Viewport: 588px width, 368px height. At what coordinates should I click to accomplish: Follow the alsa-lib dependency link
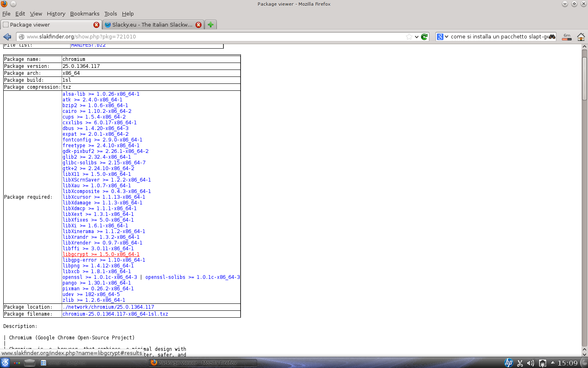click(x=101, y=94)
